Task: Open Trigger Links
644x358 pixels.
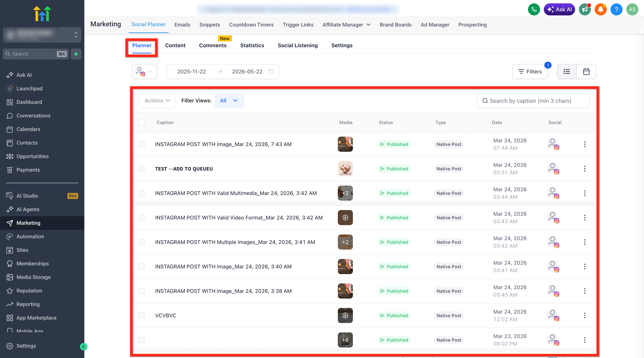Action: [298, 25]
